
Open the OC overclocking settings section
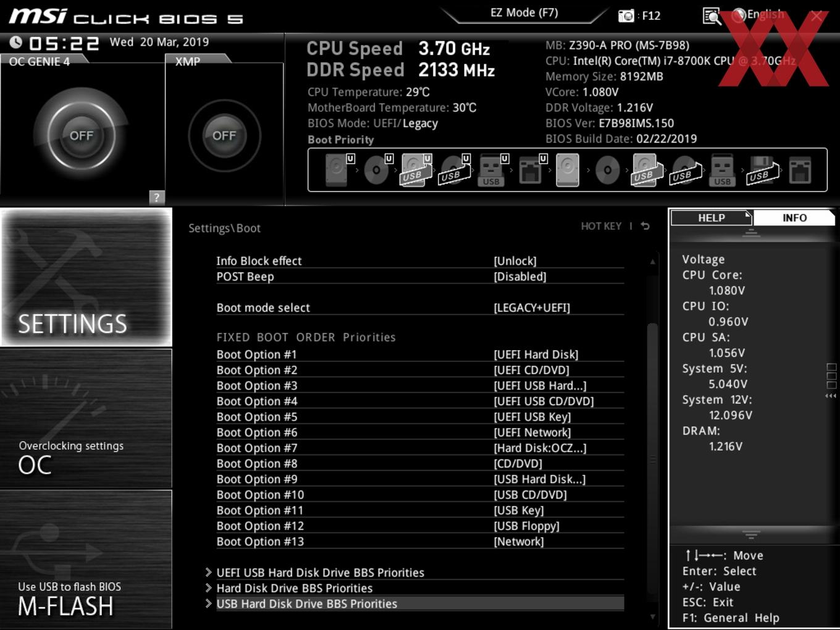pyautogui.click(x=86, y=419)
